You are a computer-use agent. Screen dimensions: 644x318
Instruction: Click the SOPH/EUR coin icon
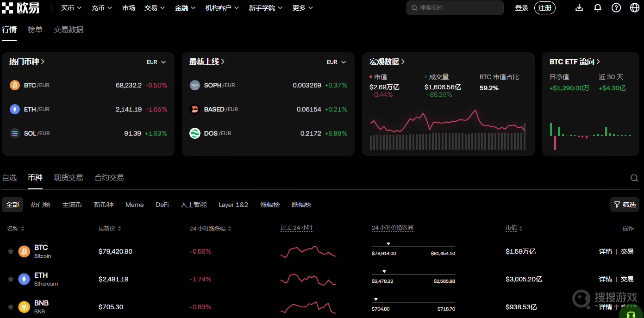195,85
